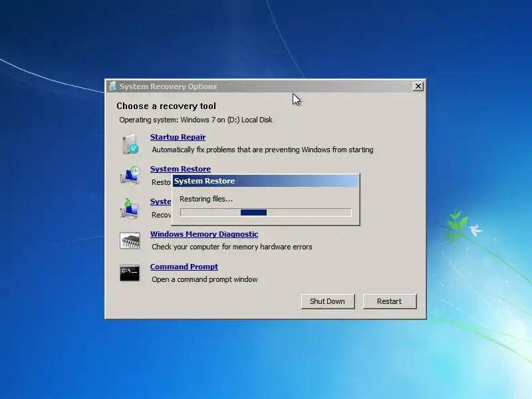532x399 pixels.
Task: Click the Command Prompt black console icon
Action: [x=130, y=273]
